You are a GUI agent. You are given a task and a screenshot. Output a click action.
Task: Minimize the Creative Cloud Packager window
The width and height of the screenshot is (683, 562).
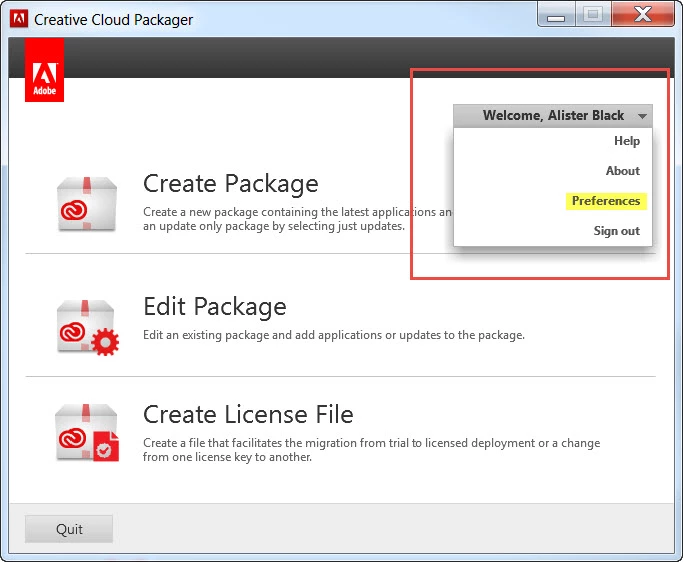point(556,15)
